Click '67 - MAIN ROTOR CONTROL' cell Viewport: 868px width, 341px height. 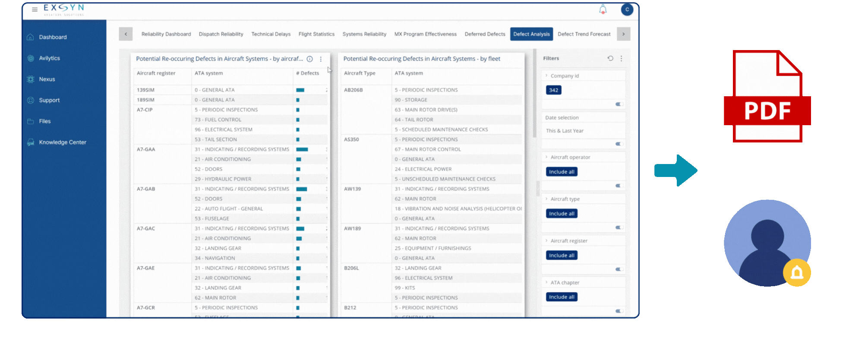click(x=428, y=149)
